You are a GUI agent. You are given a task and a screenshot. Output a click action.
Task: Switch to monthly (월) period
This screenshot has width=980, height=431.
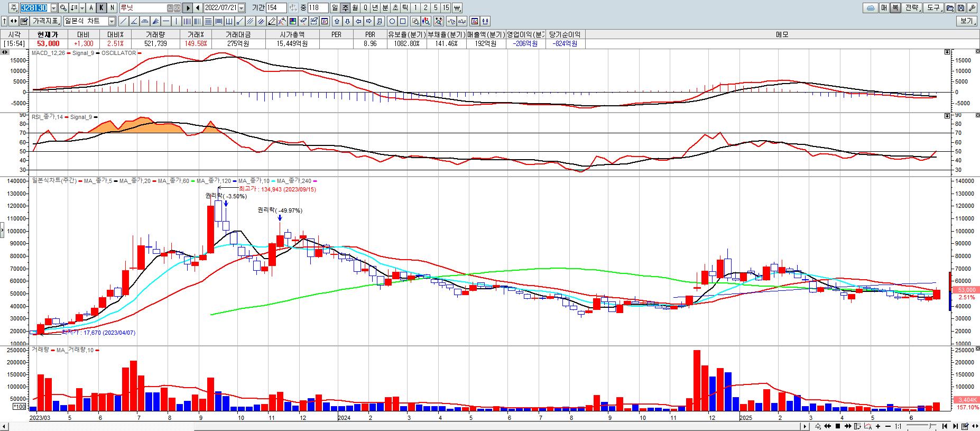(x=355, y=8)
